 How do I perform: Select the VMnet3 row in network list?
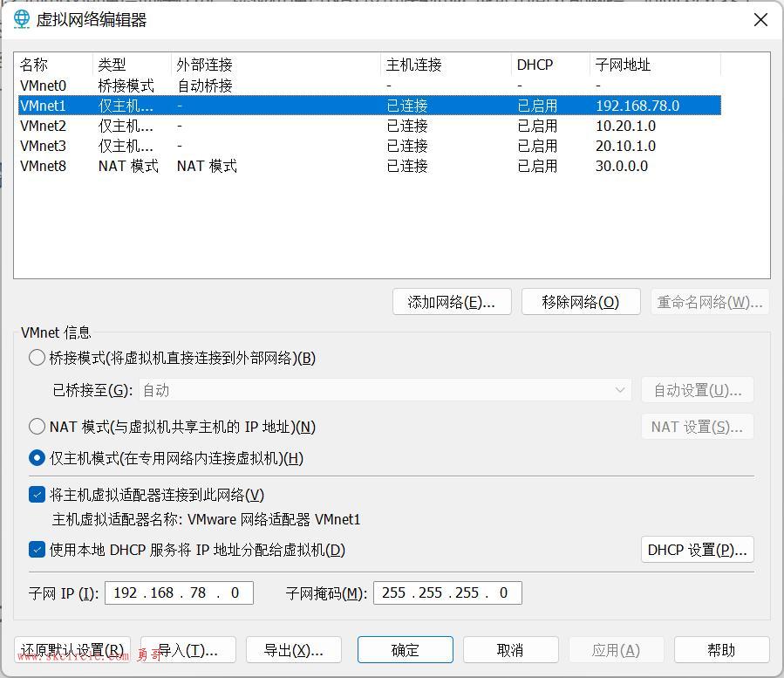(x=370, y=146)
